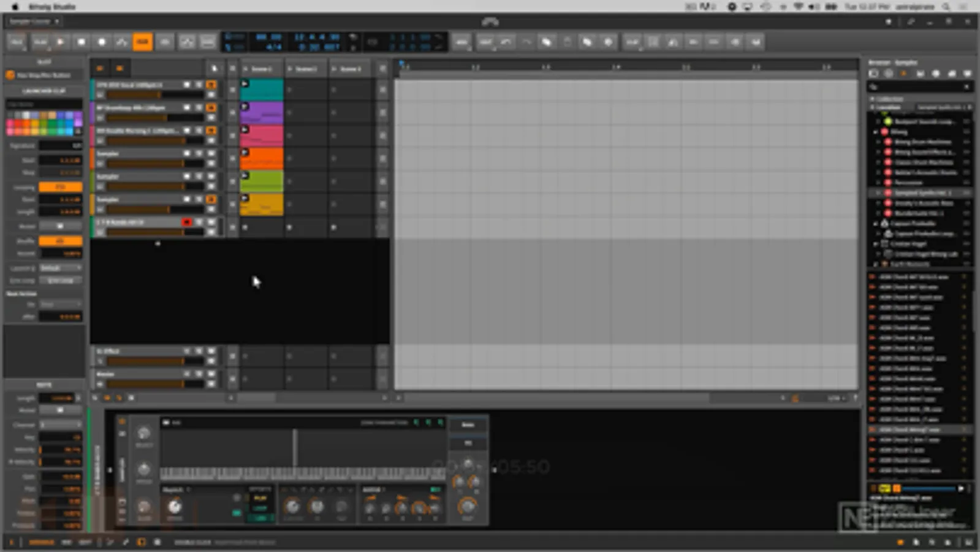Adjust the yellow Sampler track volume fader

[155, 210]
